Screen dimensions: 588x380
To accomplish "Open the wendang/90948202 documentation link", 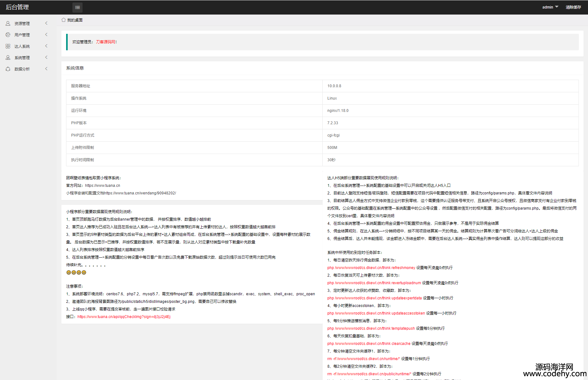I will click(x=140, y=193).
